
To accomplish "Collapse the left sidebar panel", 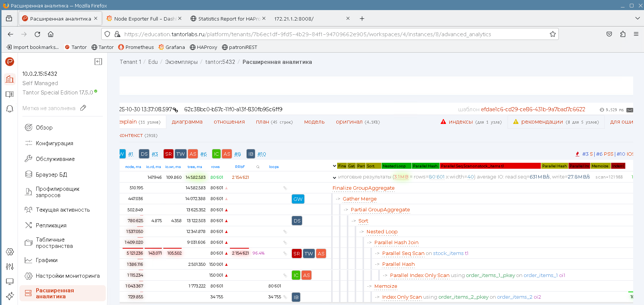I will pos(98,62).
